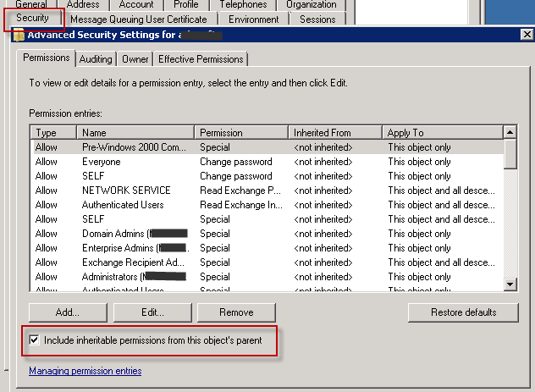Open the Security tab
Image resolution: width=535 pixels, height=392 pixels.
pos(33,18)
